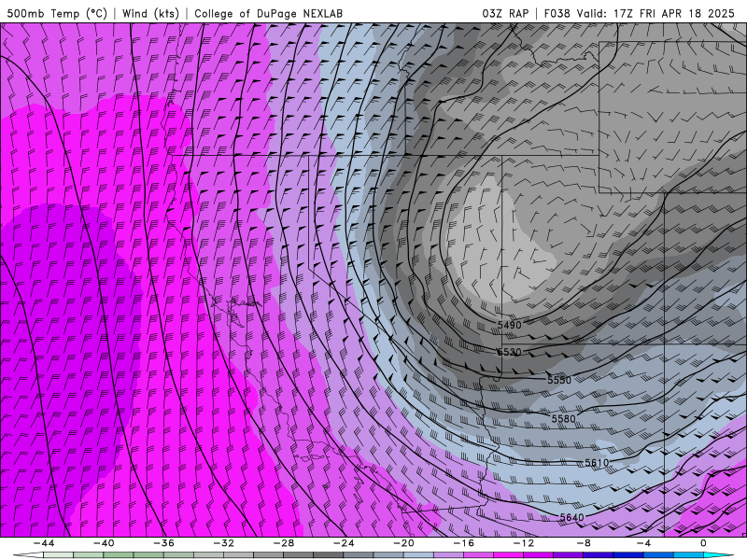Click the -40 colorbar scale value
Screen dimensions: 747x560
tap(104, 543)
